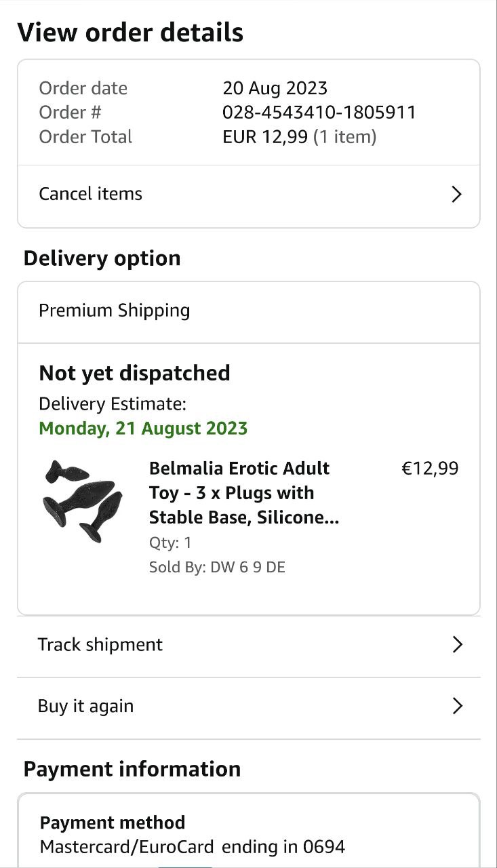Viewport: 497px width, 868px height.
Task: Tap the Not yet dispatched status heading
Action: pos(134,373)
